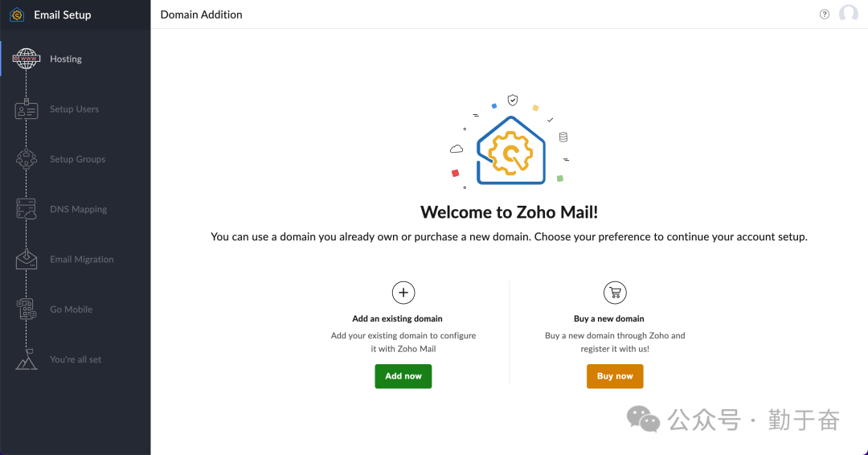
Task: Click the Go Mobile phone icon
Action: pyautogui.click(x=27, y=309)
